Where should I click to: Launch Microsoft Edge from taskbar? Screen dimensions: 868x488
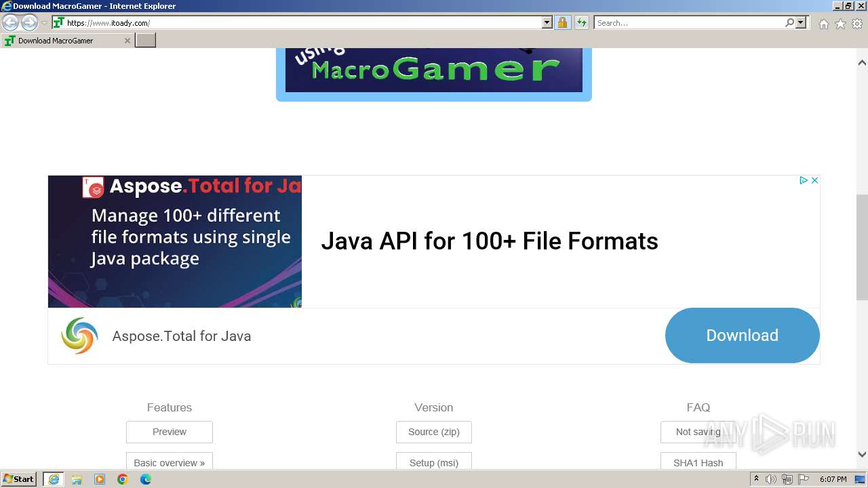coord(146,479)
